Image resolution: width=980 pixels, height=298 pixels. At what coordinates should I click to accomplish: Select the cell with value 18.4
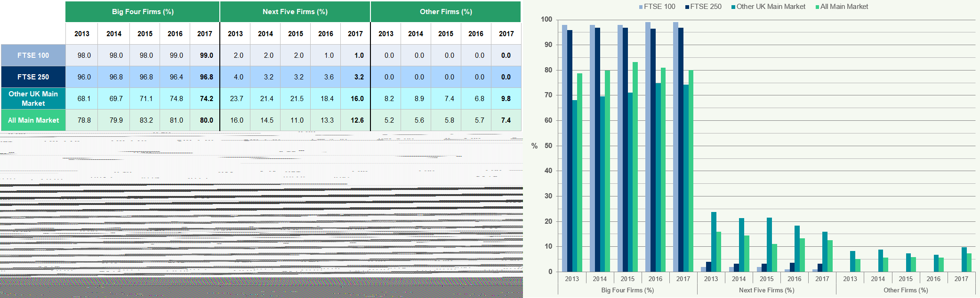[x=326, y=99]
